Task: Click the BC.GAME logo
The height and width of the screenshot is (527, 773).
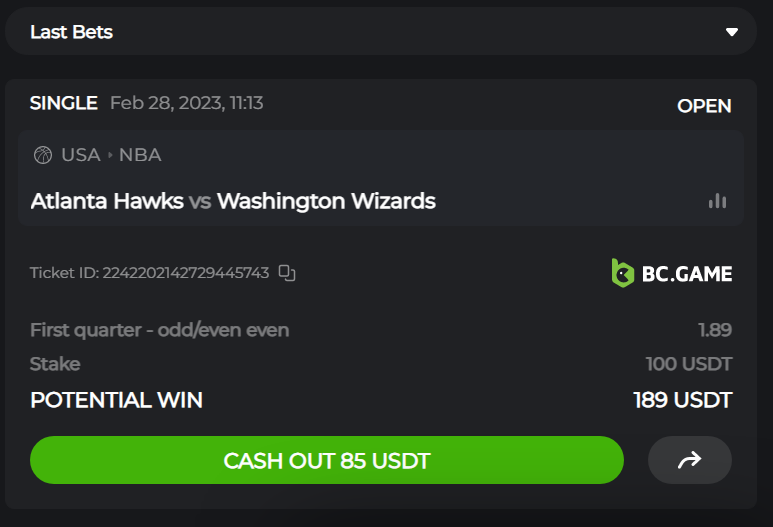Action: (671, 273)
